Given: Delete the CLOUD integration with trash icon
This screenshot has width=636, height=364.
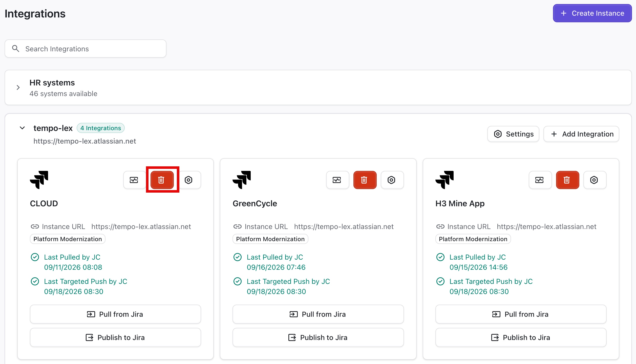Looking at the screenshot, I should tap(162, 180).
